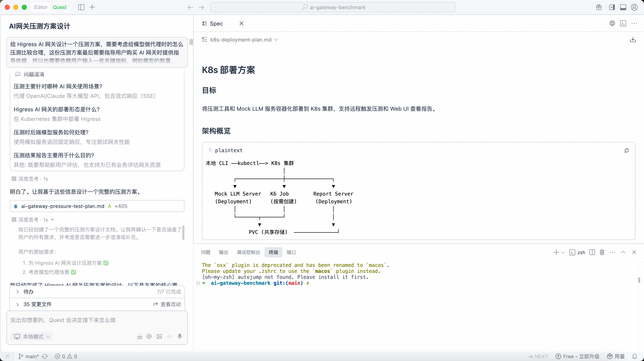Click the gift icon in title bar
The image size is (644, 361).
(x=599, y=7)
